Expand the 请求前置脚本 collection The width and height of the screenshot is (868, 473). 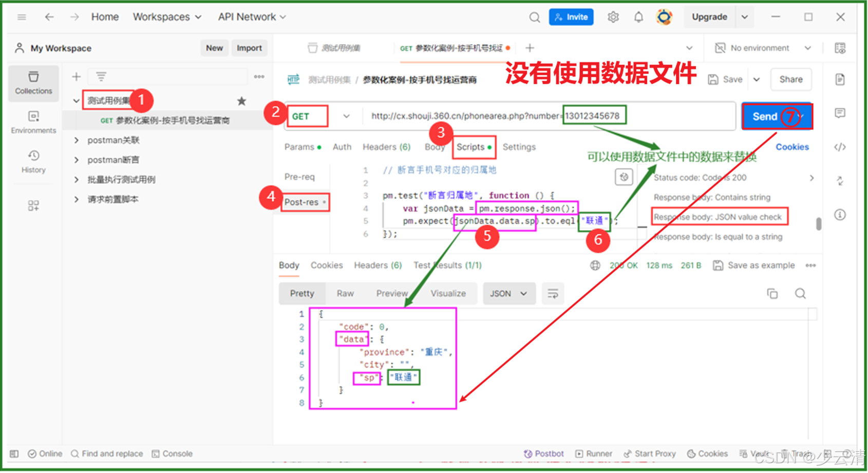pos(76,199)
